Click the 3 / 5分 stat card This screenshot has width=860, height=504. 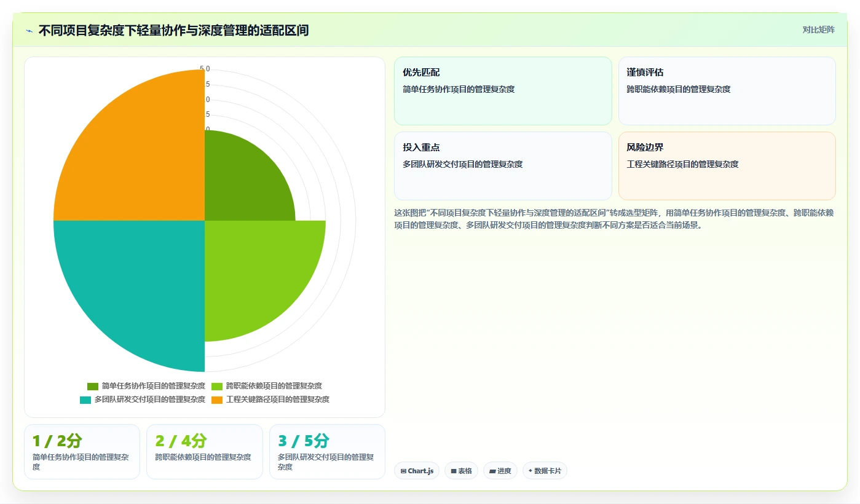tap(327, 452)
